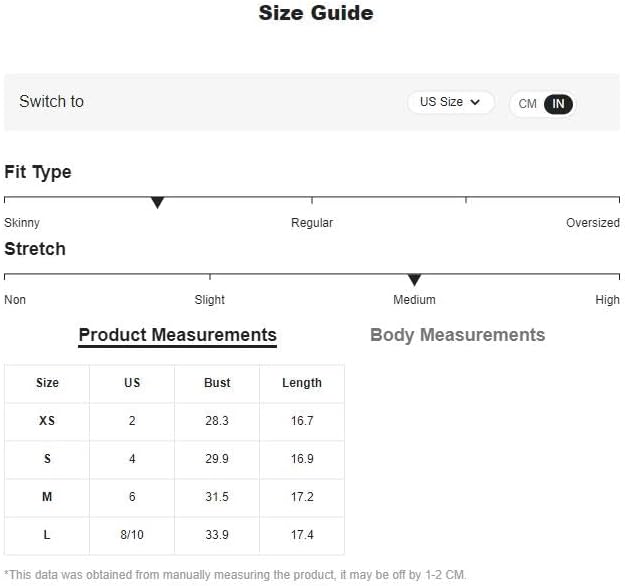Click the 8/10 US size cell
The image size is (625, 586).
point(132,535)
